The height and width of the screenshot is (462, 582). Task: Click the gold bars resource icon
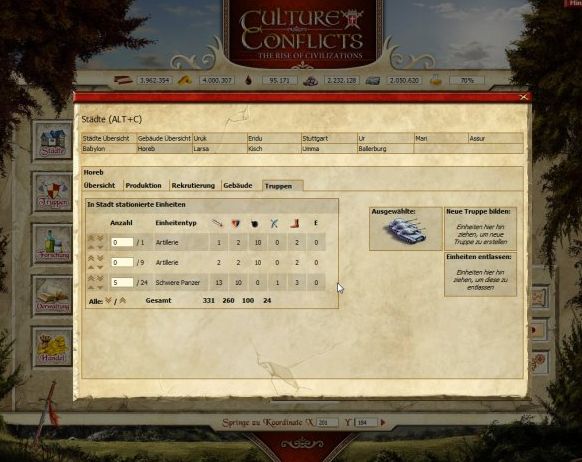click(185, 80)
